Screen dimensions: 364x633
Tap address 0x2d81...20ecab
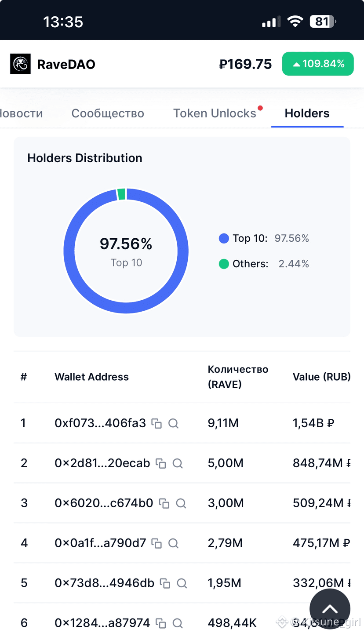click(x=102, y=463)
